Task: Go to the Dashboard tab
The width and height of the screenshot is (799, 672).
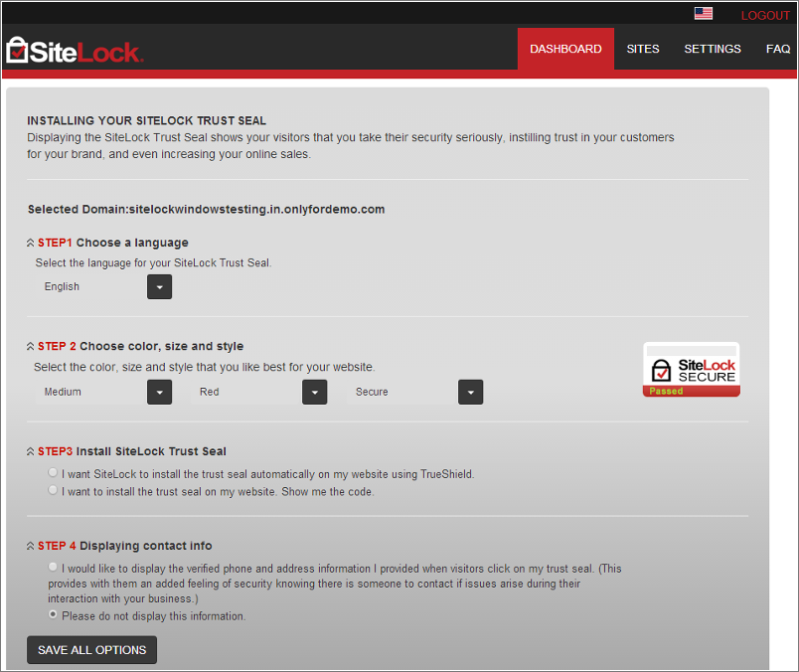Action: [565, 49]
